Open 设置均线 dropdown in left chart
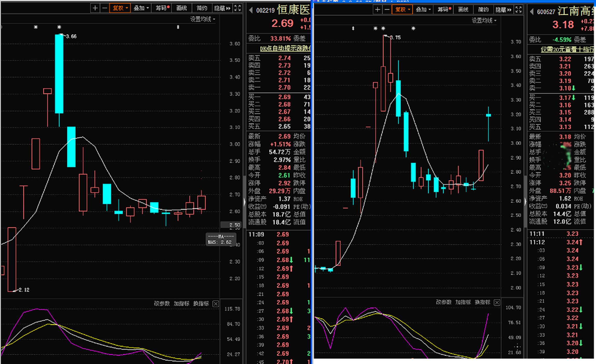 click(x=203, y=19)
